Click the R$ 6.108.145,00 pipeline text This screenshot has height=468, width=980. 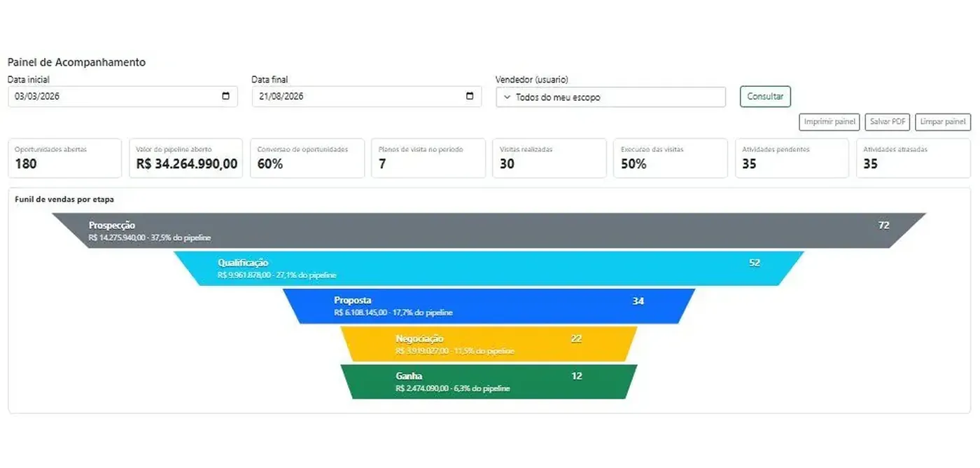pyautogui.click(x=393, y=312)
